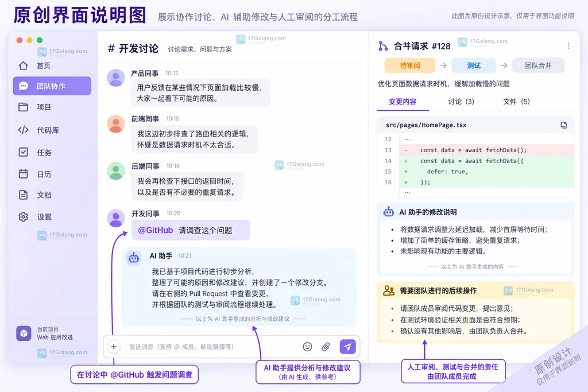588x392 pixels.
Task: Open the 代码库 code brackets icon
Action: coord(23,130)
